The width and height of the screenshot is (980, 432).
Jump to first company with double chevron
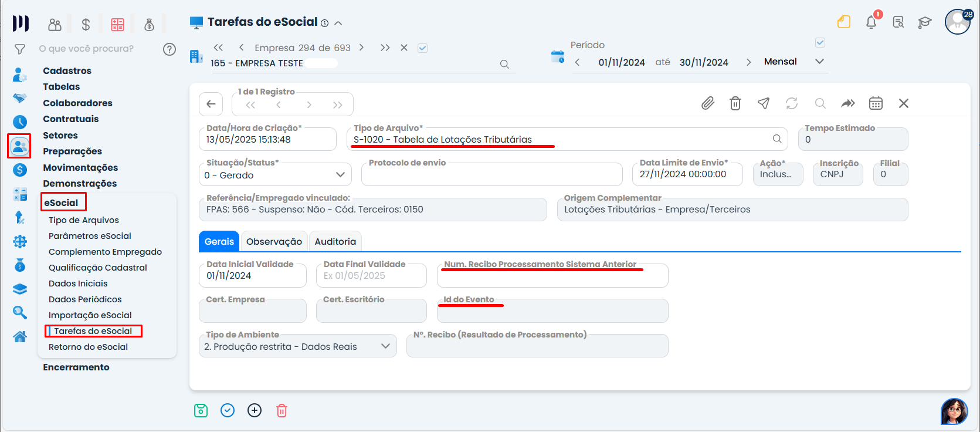218,48
